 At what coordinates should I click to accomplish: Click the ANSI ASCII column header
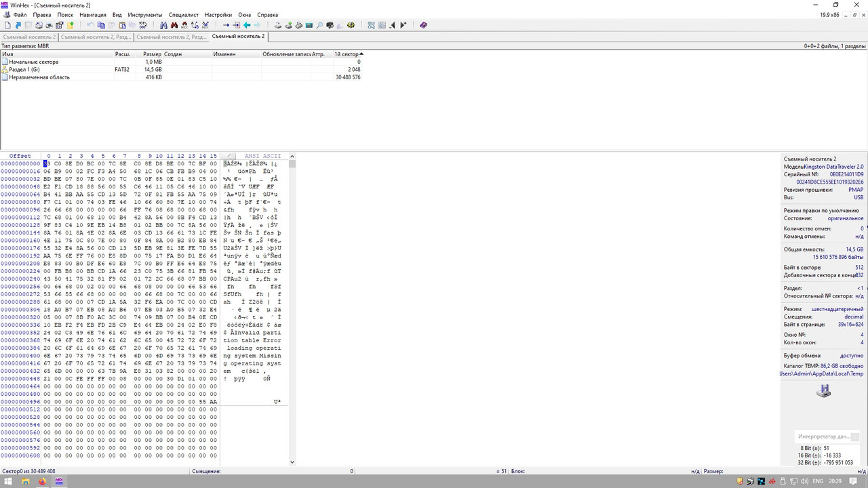pos(262,156)
